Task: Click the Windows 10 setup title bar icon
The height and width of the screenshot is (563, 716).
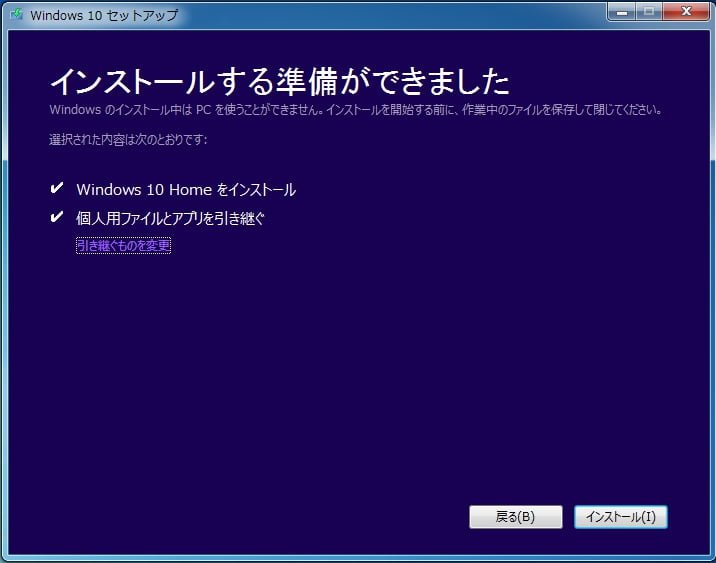Action: tap(17, 15)
